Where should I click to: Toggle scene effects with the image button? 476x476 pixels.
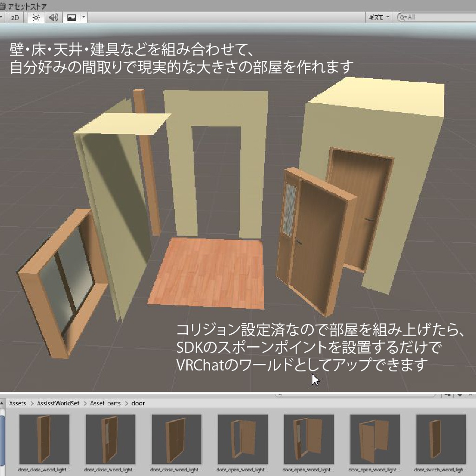click(x=71, y=18)
